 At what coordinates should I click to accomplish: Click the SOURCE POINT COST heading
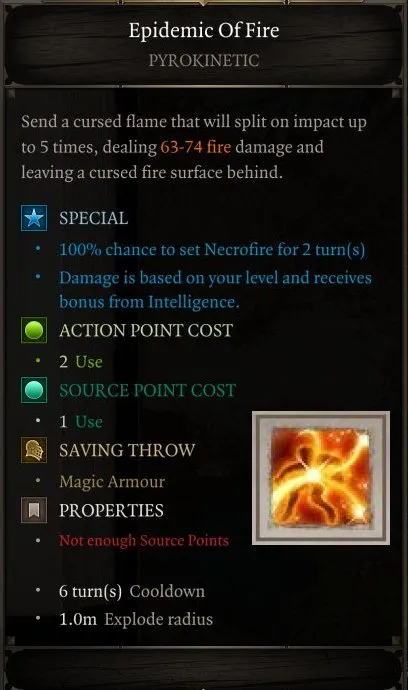[x=148, y=390]
